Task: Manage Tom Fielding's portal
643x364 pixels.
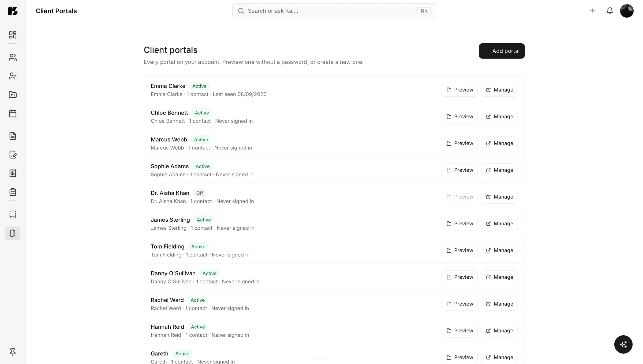Action: coord(499,250)
